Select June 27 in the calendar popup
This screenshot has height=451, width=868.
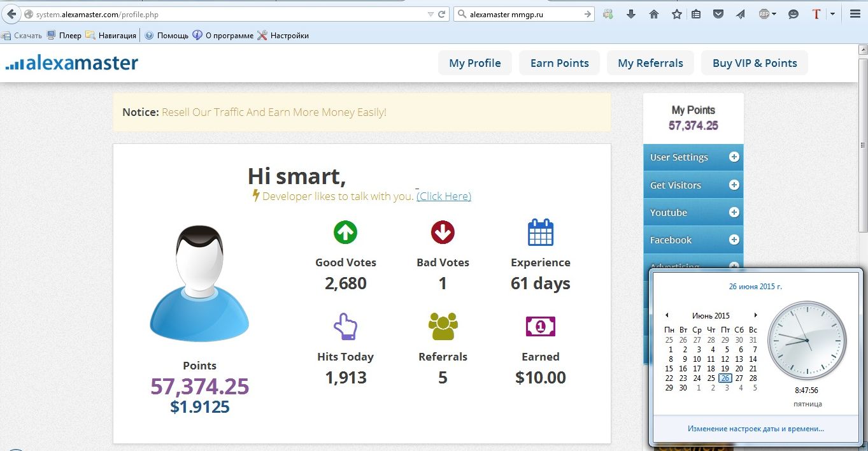[739, 378]
